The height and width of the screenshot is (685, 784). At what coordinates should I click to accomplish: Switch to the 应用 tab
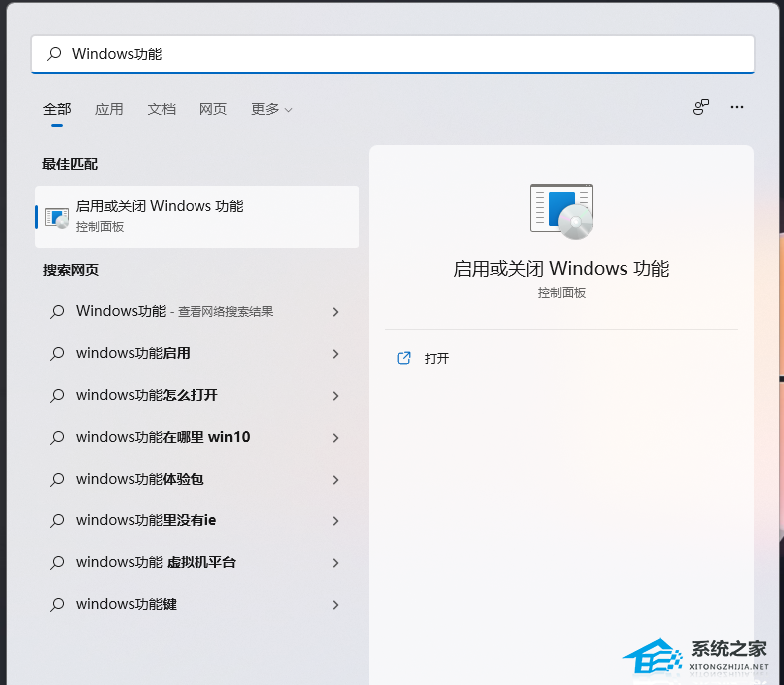[109, 109]
